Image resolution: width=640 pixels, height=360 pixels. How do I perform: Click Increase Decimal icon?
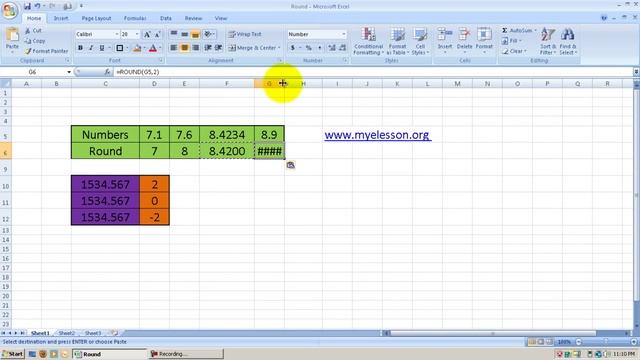pos(332,48)
